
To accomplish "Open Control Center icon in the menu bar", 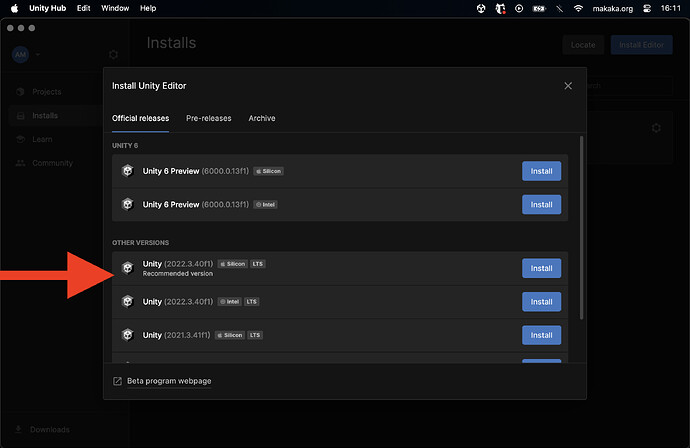I will click(x=647, y=8).
